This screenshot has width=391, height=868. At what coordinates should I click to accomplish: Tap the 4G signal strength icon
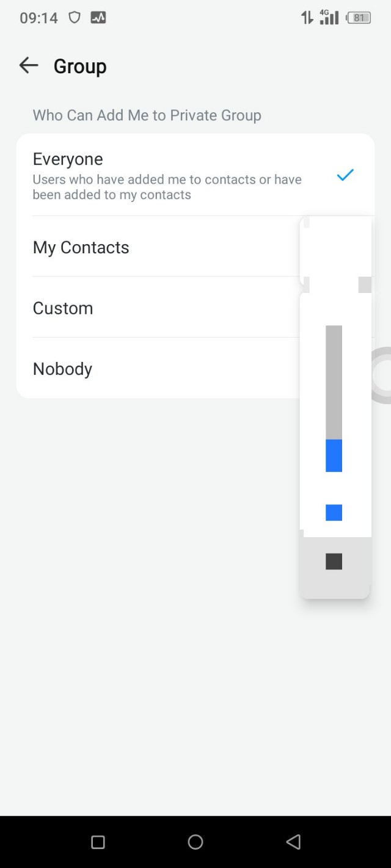pyautogui.click(x=329, y=17)
